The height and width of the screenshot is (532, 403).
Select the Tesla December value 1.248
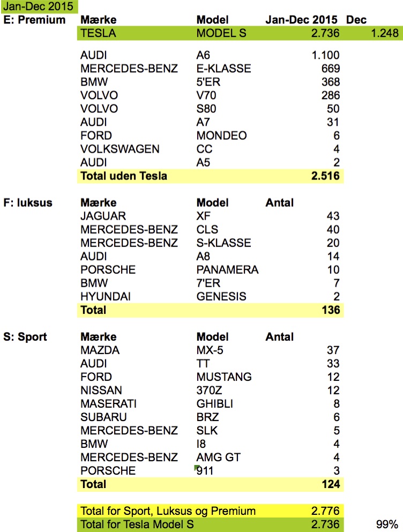[x=385, y=33]
